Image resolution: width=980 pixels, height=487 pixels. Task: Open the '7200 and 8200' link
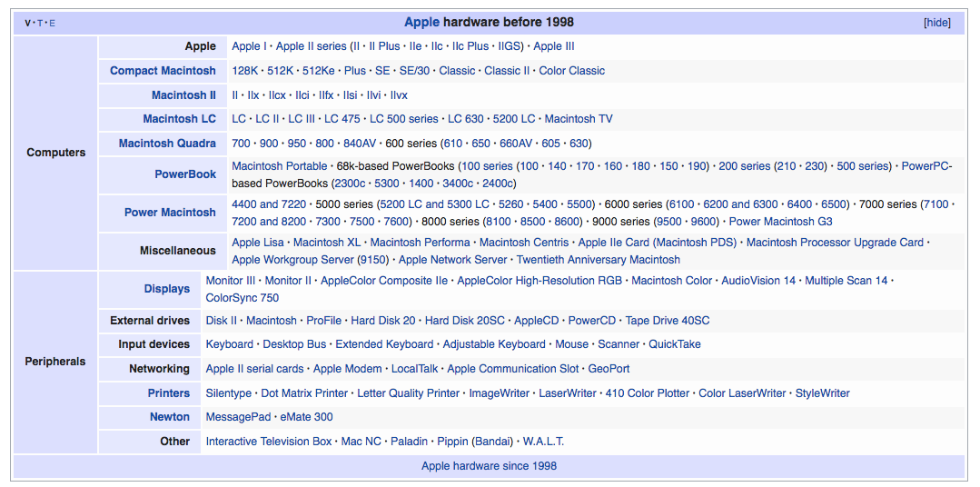(x=270, y=222)
